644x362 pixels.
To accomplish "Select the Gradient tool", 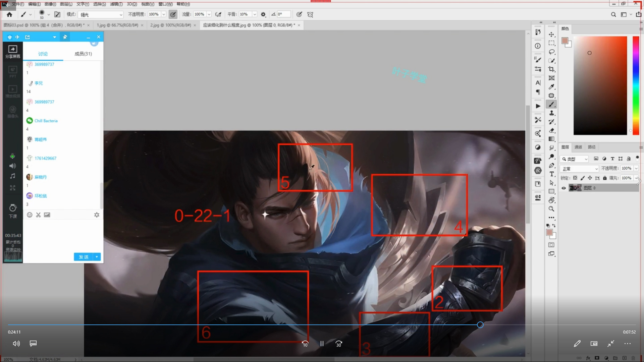I will pos(551,139).
